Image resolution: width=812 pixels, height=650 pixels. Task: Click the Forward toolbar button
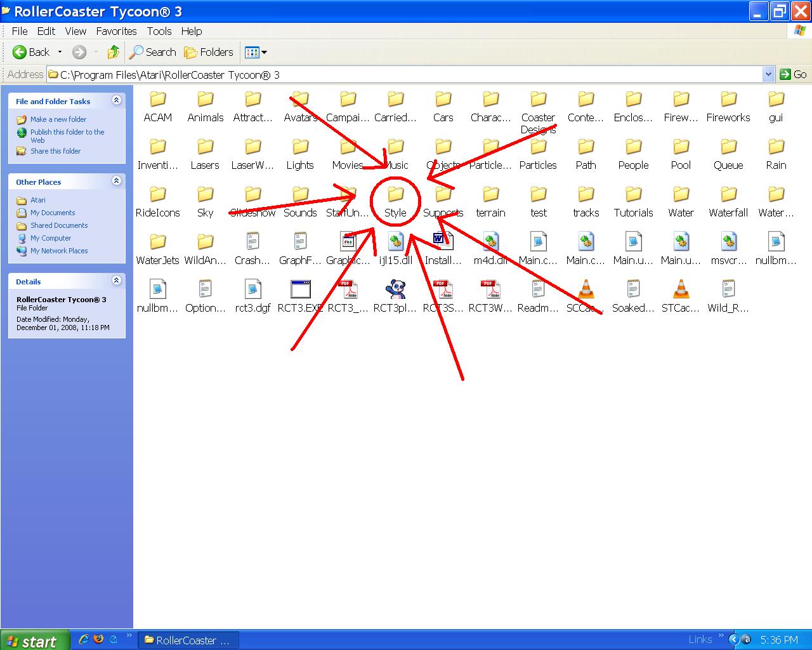tap(79, 52)
